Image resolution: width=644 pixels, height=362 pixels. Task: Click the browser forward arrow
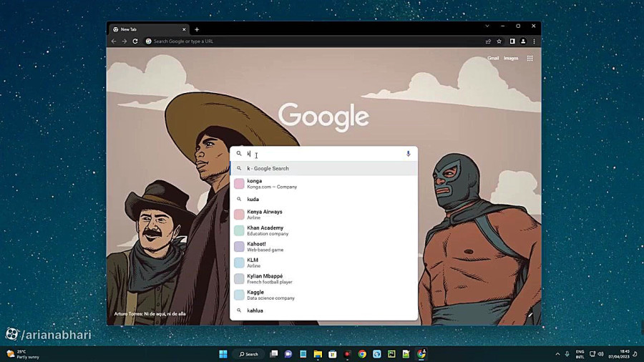125,41
